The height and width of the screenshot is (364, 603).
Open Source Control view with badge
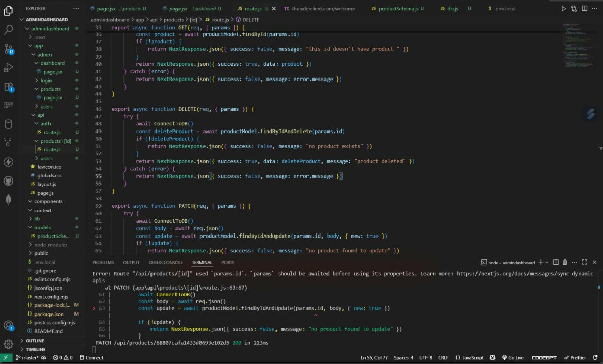(9, 48)
